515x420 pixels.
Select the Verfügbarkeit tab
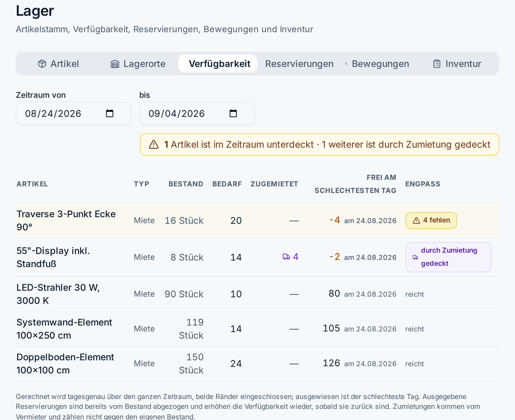tap(218, 64)
